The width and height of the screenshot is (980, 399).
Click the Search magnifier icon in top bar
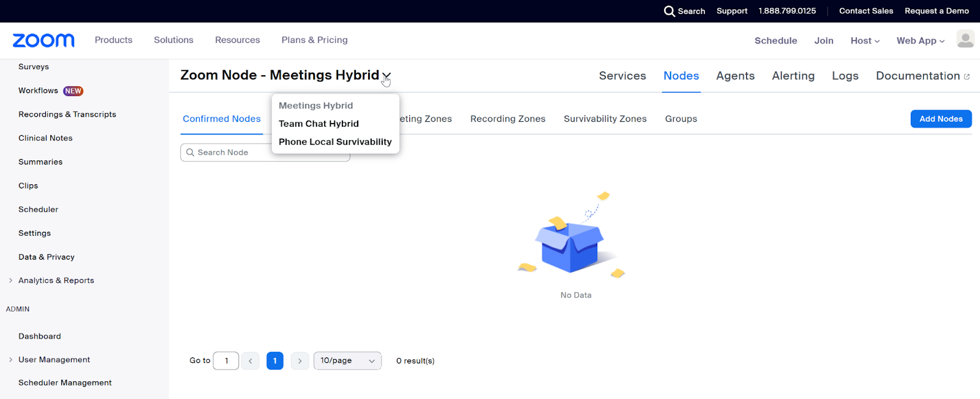669,11
